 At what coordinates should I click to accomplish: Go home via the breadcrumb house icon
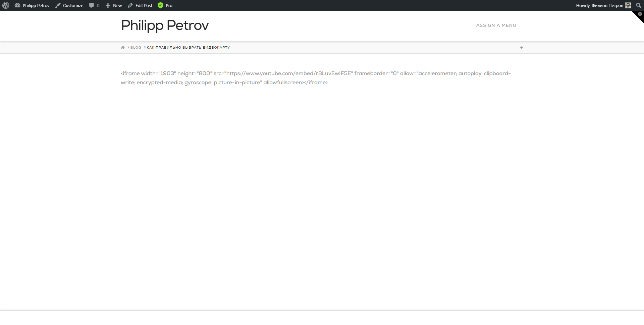(x=123, y=48)
